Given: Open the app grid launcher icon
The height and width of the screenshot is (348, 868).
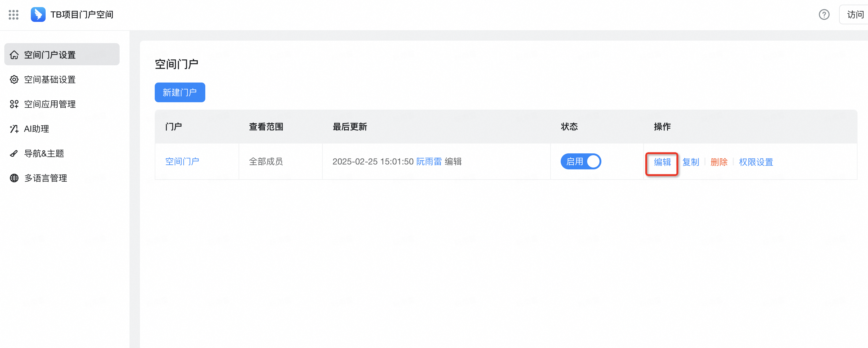Looking at the screenshot, I should (x=14, y=14).
